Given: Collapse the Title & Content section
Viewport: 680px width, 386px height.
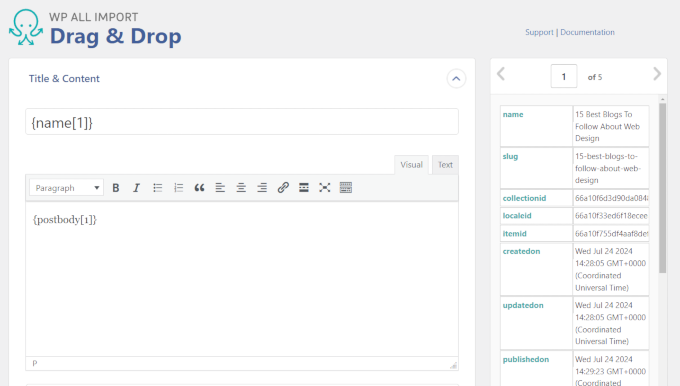Looking at the screenshot, I should pyautogui.click(x=456, y=79).
